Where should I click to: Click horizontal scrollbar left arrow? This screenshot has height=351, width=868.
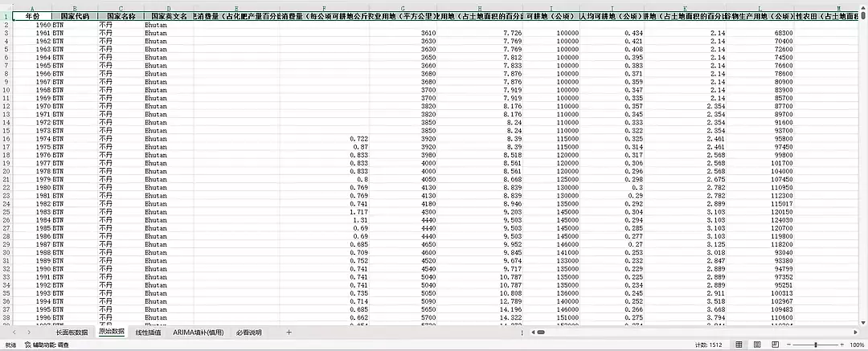coord(532,333)
